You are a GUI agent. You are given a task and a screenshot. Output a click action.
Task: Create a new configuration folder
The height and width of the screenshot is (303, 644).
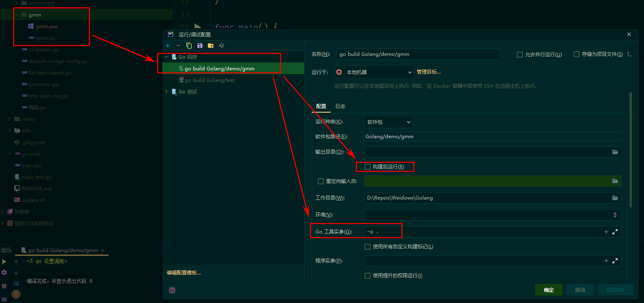pos(211,46)
